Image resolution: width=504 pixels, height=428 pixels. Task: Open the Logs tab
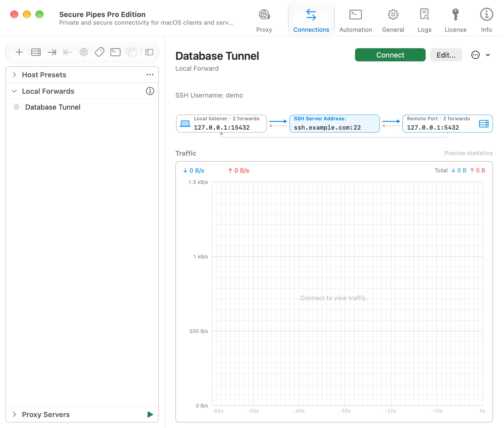coord(424,21)
